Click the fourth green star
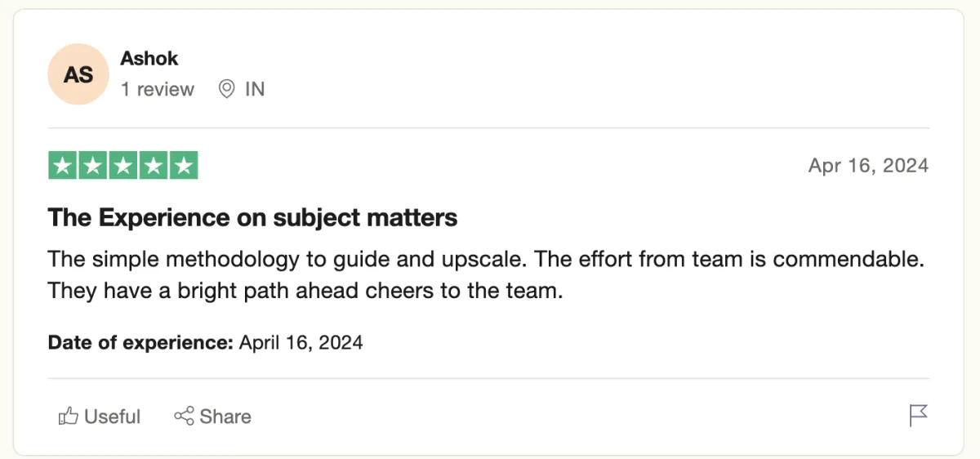Viewport: 980px width, 459px height. coord(154,166)
